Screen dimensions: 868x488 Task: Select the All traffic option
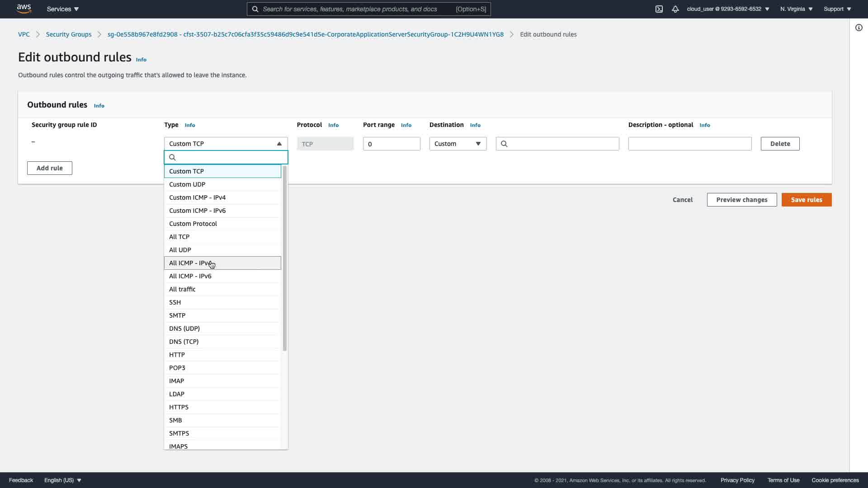[x=182, y=289]
